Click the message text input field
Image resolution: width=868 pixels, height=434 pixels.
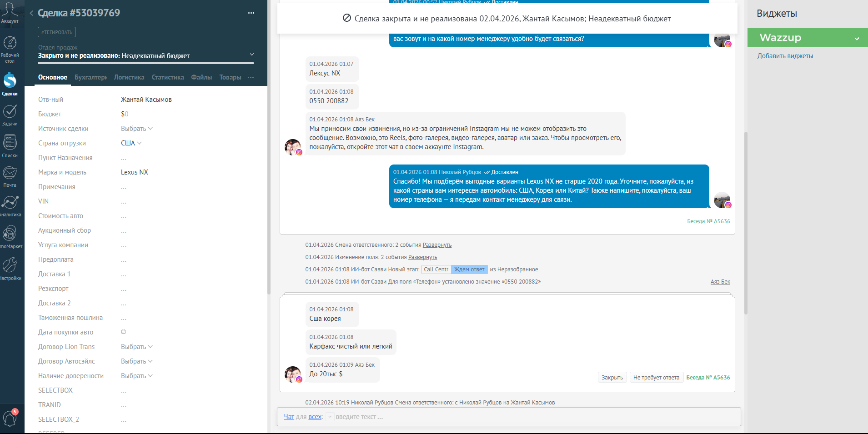tap(537, 417)
